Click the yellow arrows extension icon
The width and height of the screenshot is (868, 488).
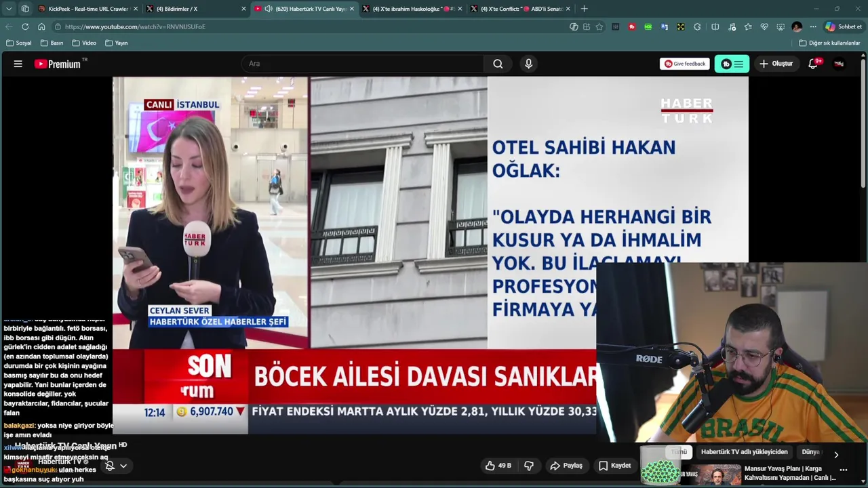681,26
